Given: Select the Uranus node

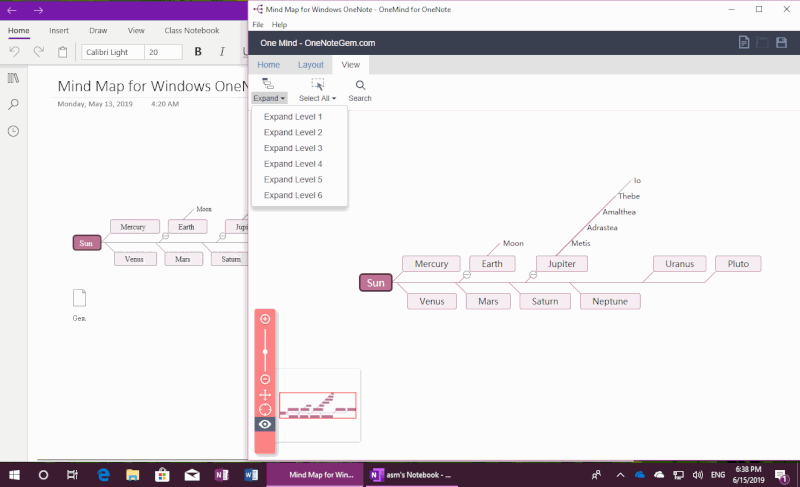Looking at the screenshot, I should (680, 264).
